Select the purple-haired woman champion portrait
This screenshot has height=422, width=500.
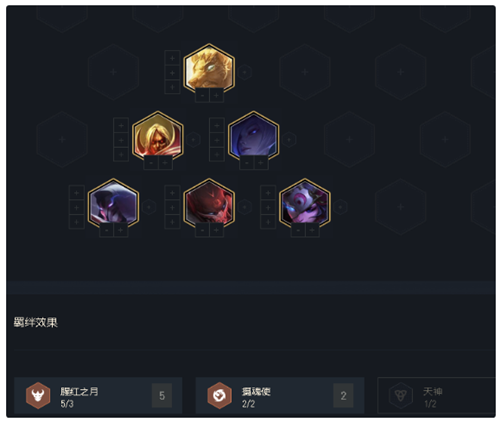pyautogui.click(x=253, y=136)
